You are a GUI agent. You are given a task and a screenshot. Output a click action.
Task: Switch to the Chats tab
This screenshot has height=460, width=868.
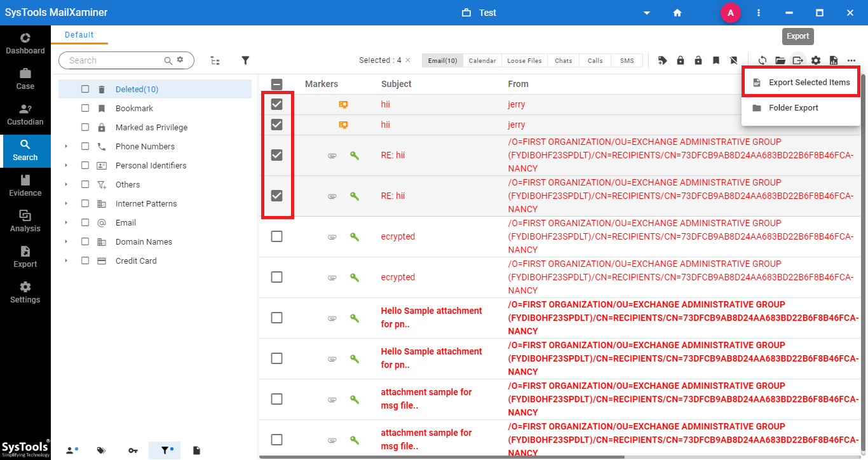(x=564, y=60)
